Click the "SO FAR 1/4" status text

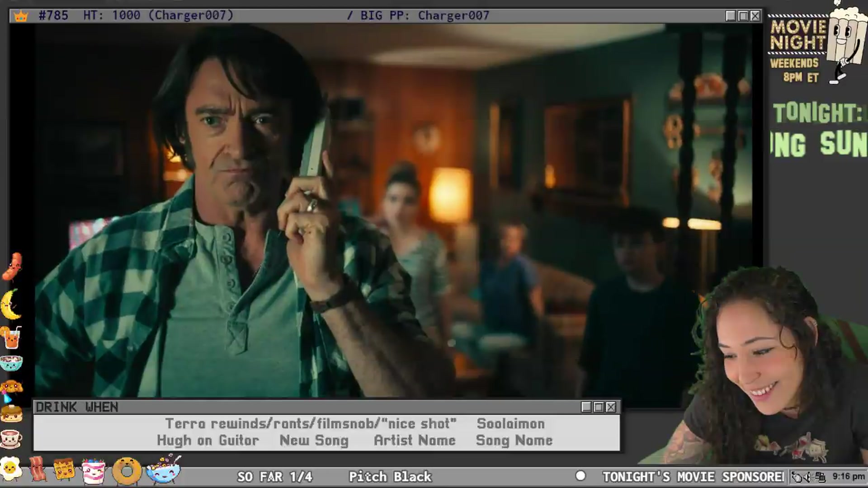[275, 477]
